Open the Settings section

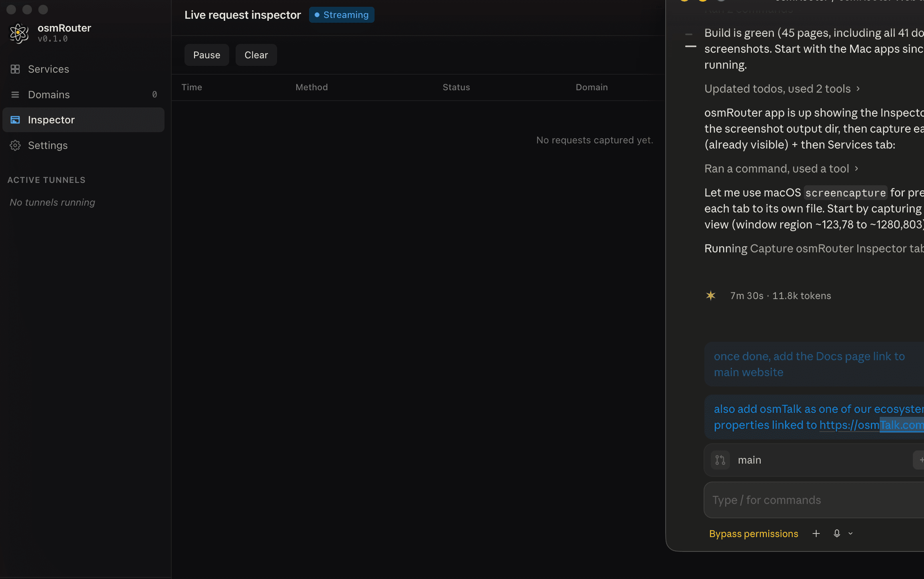(x=83, y=145)
